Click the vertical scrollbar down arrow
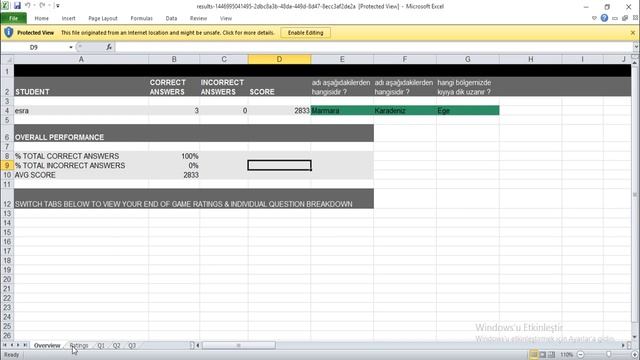Viewport: 640px width, 360px height. (635, 337)
